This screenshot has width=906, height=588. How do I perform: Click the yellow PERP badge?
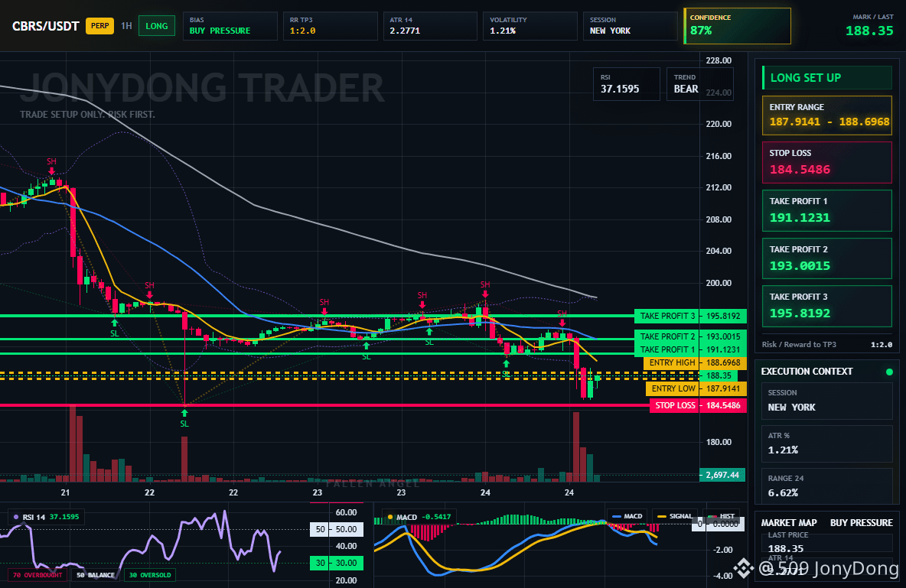(99, 26)
